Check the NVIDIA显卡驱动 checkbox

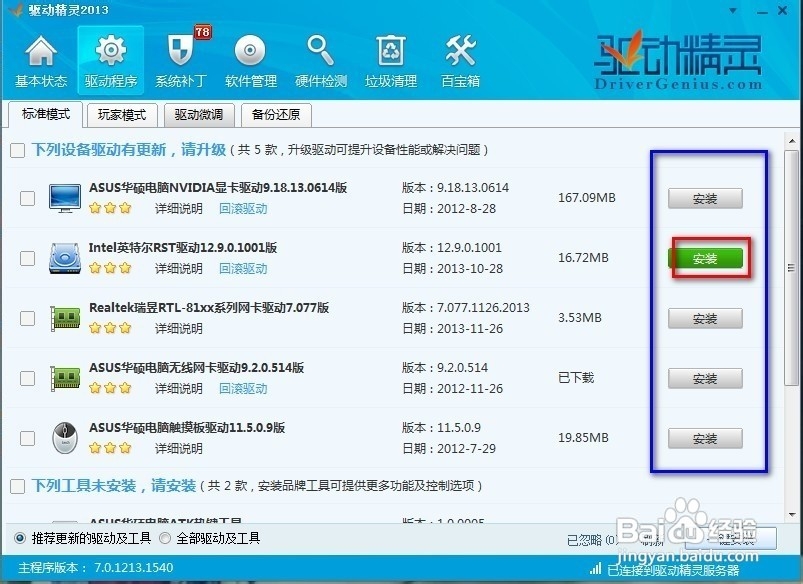[x=27, y=197]
